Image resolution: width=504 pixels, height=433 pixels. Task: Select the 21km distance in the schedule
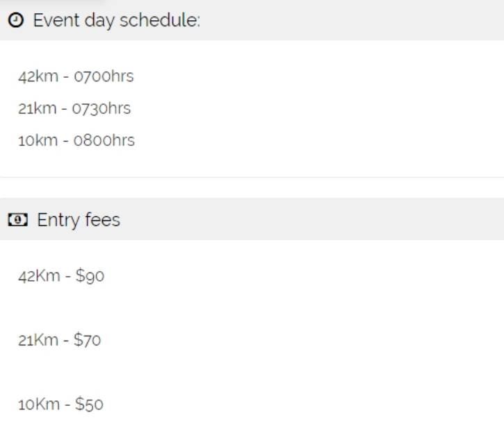click(x=36, y=108)
